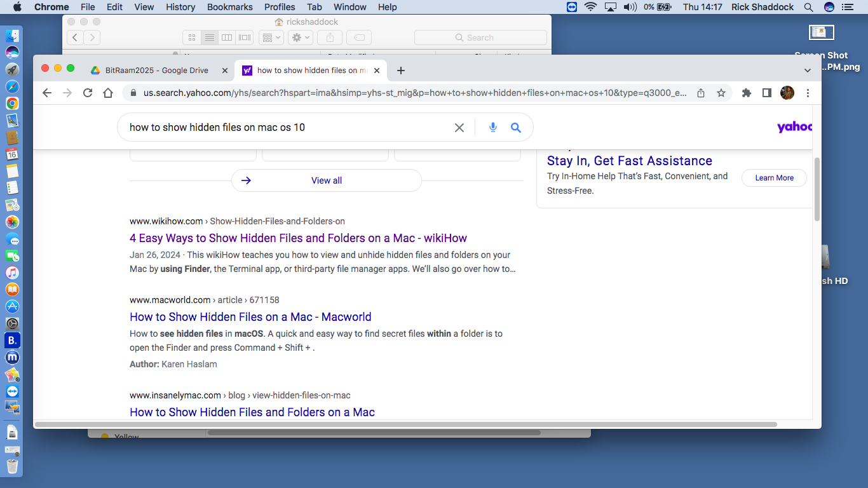
Task: Open the History menu
Action: (180, 7)
